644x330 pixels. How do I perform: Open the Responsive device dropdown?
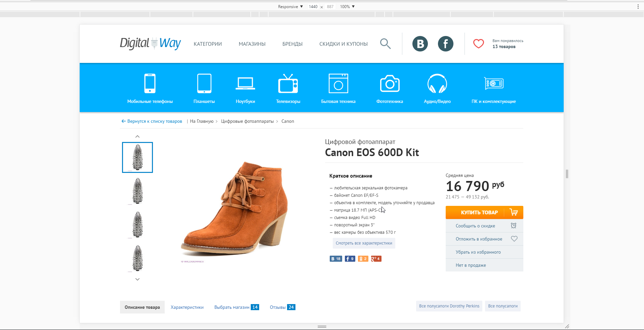[290, 7]
